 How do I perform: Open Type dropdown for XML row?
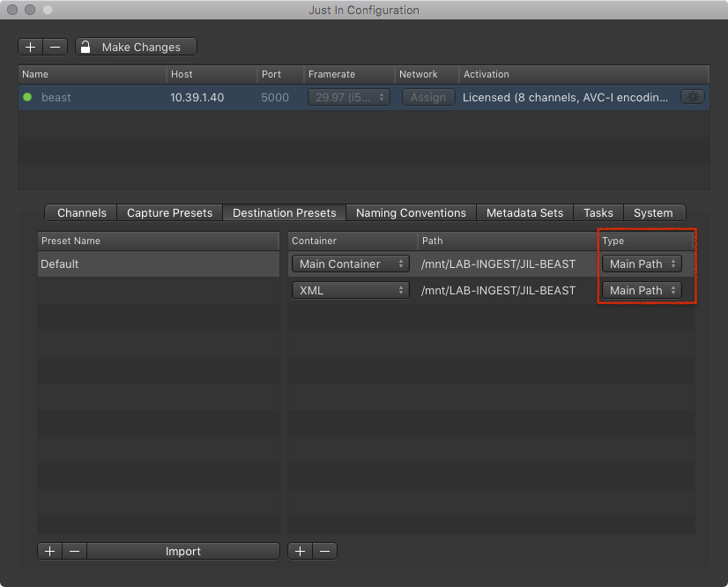(643, 290)
